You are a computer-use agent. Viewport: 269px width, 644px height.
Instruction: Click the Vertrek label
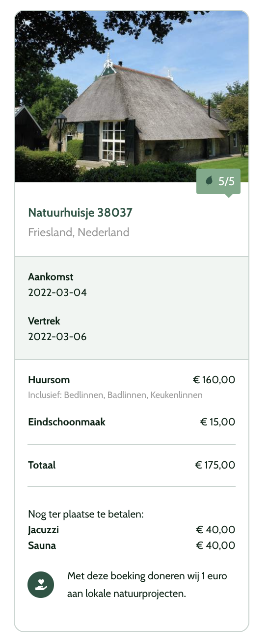(44, 321)
